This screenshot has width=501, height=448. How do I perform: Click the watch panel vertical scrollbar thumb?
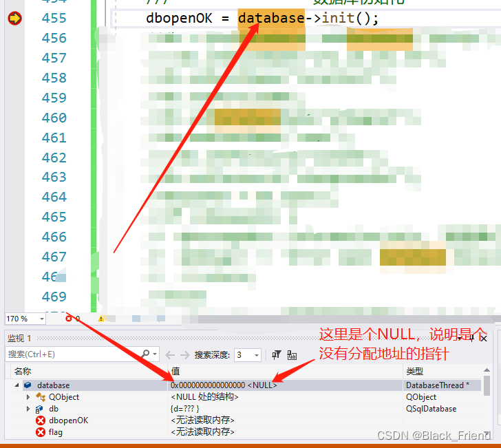pyautogui.click(x=487, y=385)
